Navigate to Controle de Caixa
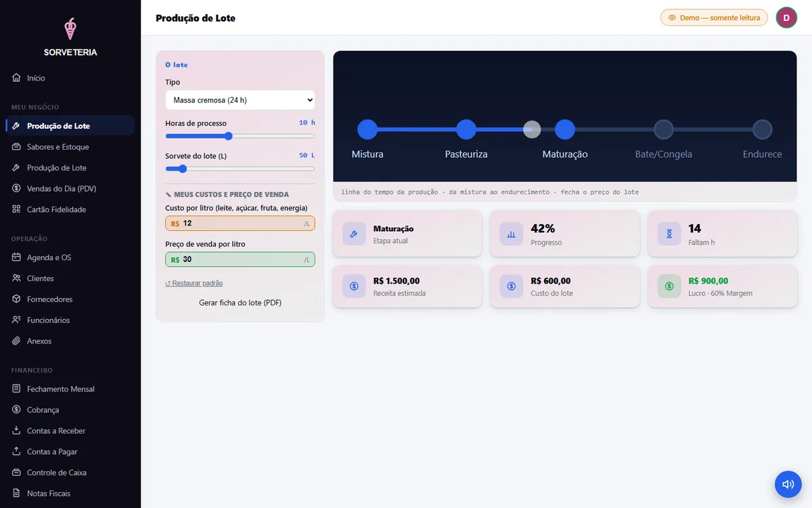This screenshot has width=812, height=508. click(x=70, y=473)
